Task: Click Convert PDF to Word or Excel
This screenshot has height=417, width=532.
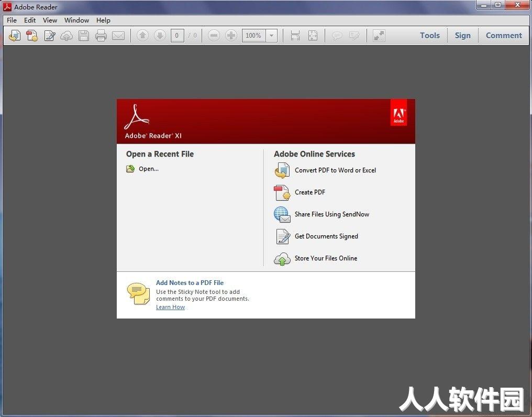Action: (x=335, y=170)
